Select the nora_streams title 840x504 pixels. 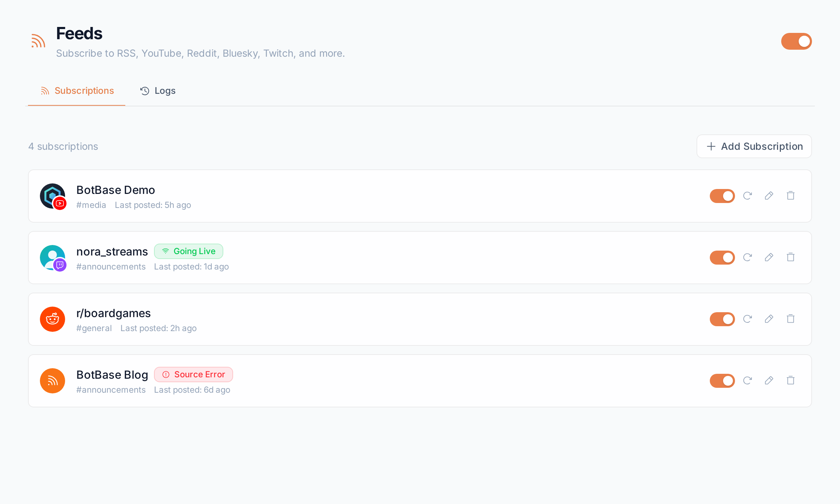112,252
